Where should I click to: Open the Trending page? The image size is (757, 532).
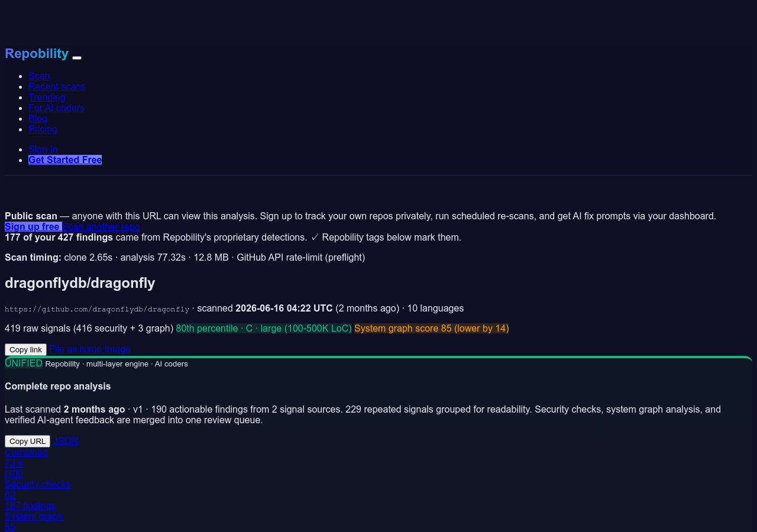47,97
